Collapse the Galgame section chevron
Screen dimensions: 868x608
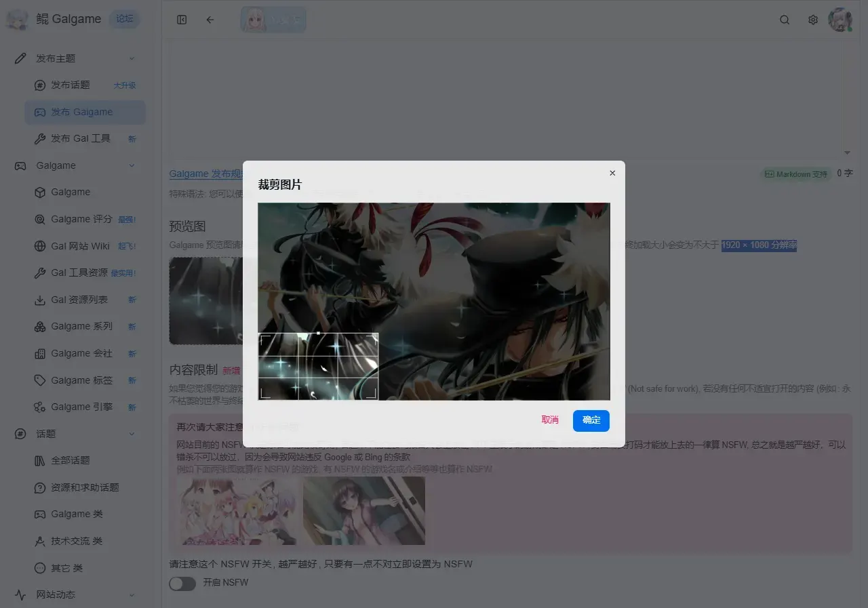(x=132, y=165)
